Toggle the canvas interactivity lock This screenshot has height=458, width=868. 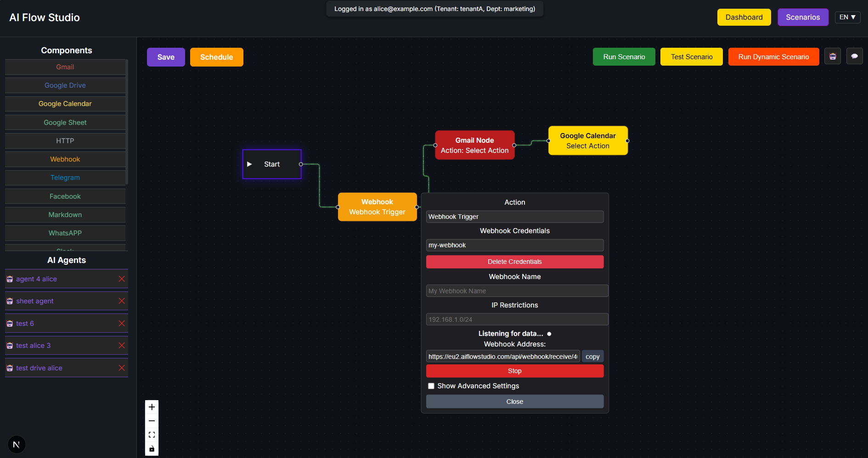point(152,448)
